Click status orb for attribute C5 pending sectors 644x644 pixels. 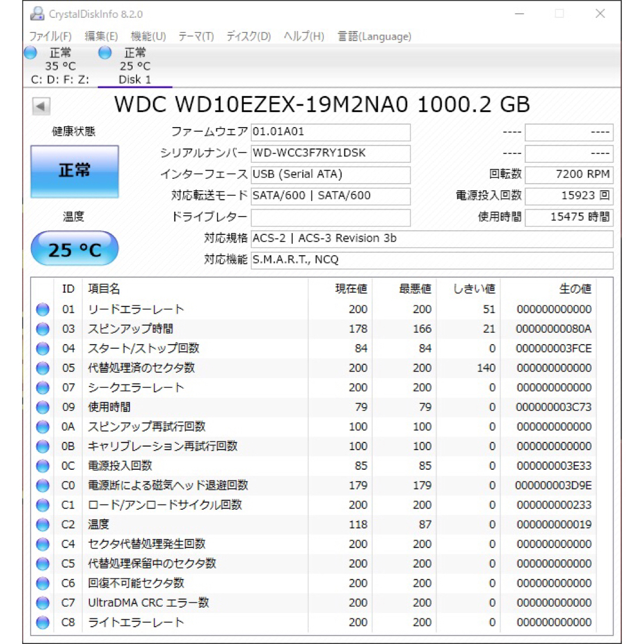pyautogui.click(x=43, y=564)
